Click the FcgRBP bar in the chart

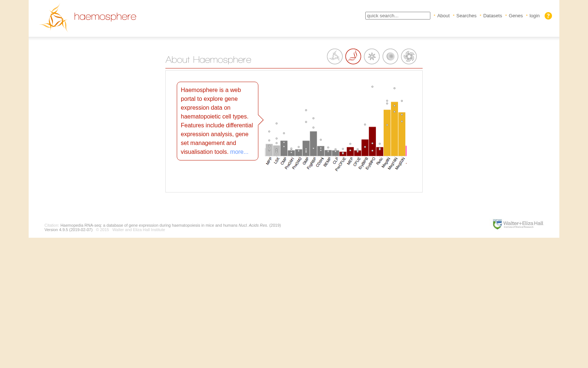313,144
